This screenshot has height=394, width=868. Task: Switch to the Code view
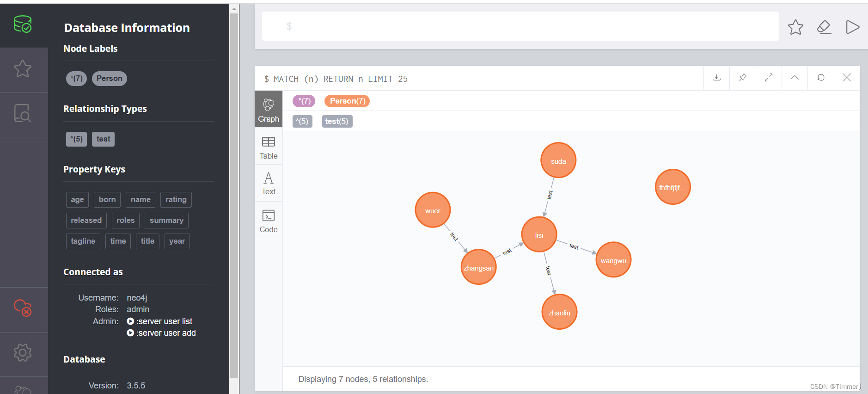(268, 220)
